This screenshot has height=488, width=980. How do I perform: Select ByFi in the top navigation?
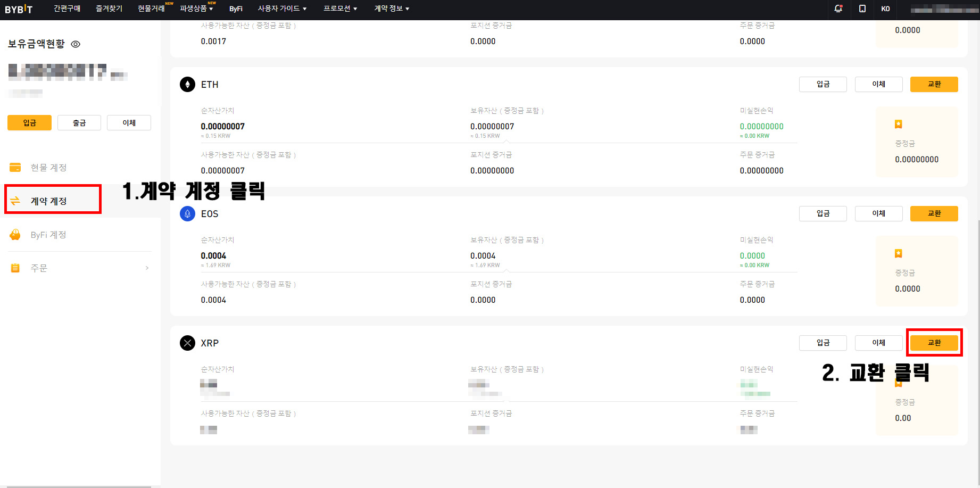tap(236, 9)
